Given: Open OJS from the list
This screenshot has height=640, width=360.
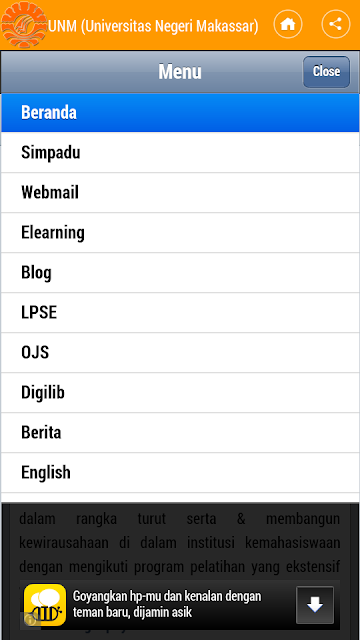Looking at the screenshot, I should [x=180, y=352].
